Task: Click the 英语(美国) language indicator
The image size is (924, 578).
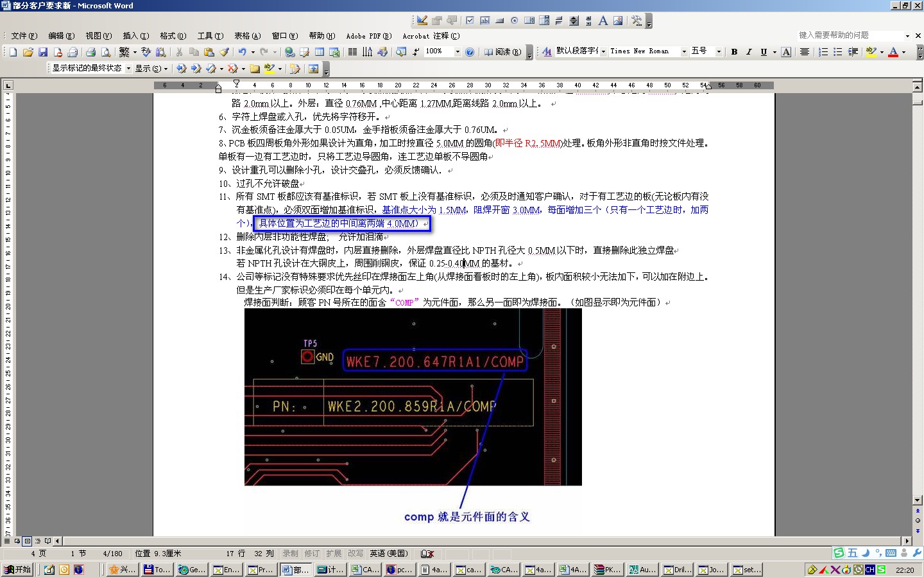Action: tap(389, 553)
